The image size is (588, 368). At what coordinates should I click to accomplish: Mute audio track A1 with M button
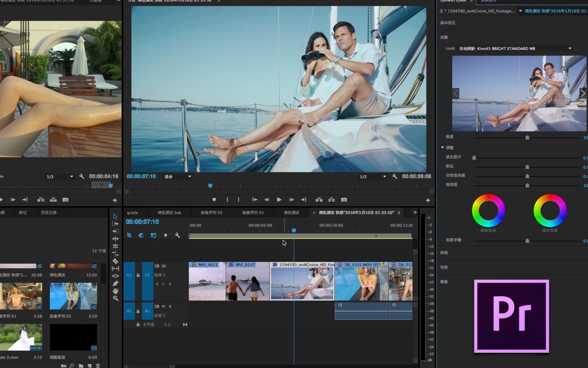pyautogui.click(x=163, y=306)
